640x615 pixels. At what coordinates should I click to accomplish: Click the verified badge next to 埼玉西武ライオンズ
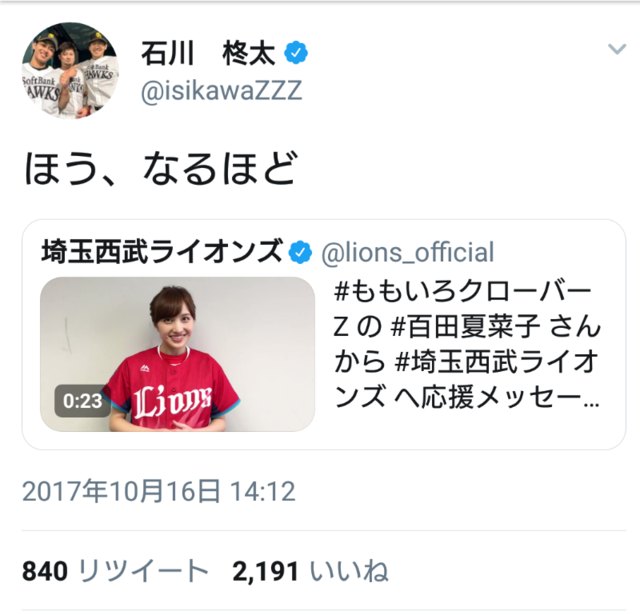(300, 253)
